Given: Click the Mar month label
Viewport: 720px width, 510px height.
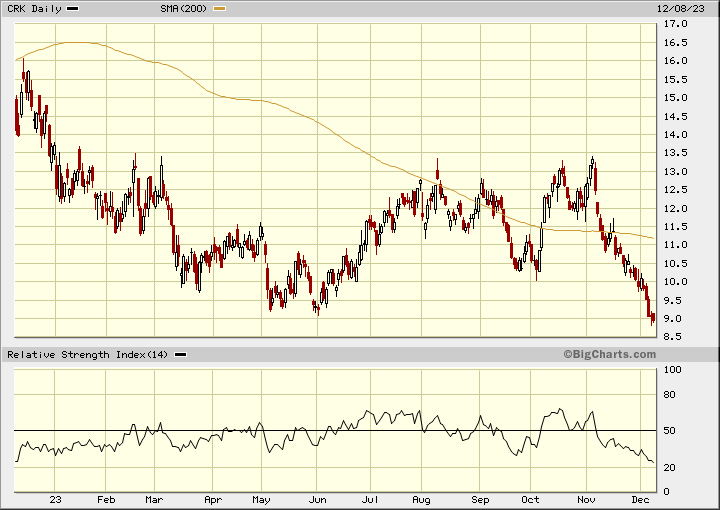Looking at the screenshot, I should (x=154, y=499).
